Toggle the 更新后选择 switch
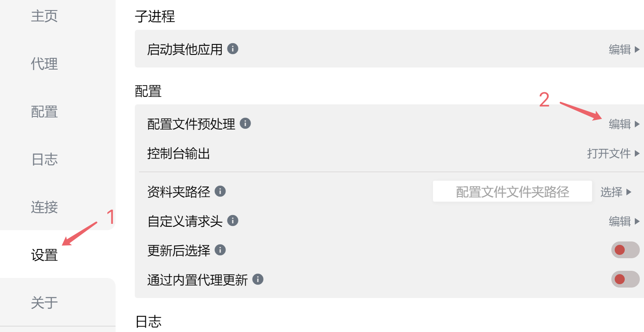644x332 pixels. coord(625,250)
